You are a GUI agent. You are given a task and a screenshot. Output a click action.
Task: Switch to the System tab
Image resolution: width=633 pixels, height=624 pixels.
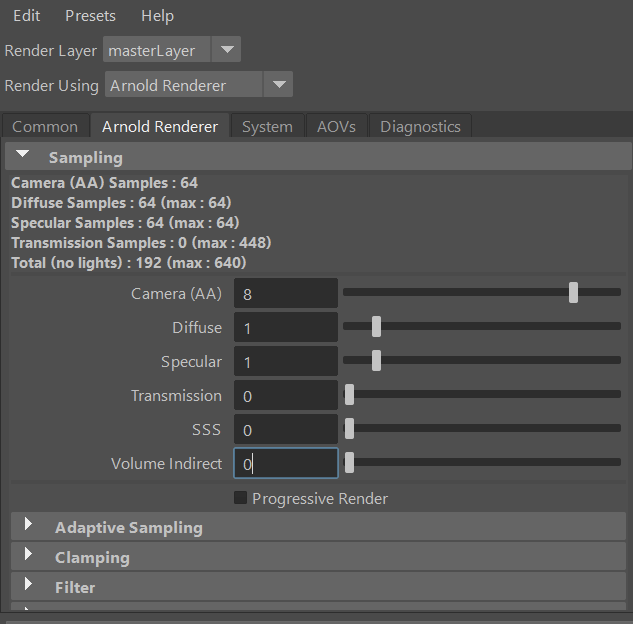click(x=267, y=127)
